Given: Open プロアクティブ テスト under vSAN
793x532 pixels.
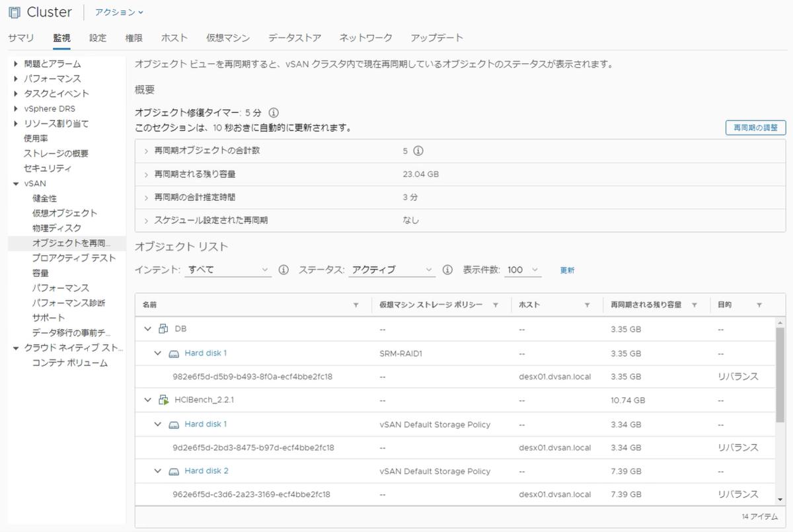Looking at the screenshot, I should 74,258.
